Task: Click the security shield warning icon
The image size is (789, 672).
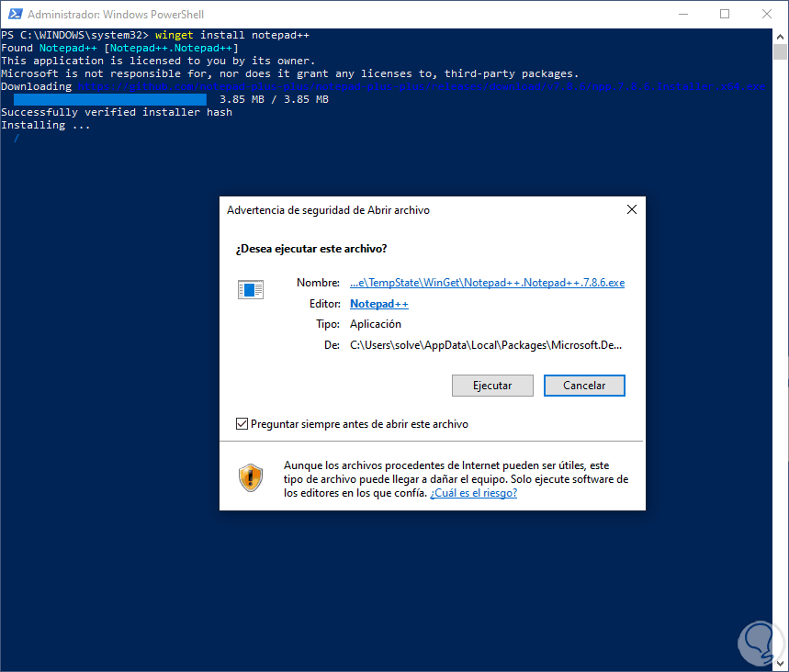Action: click(x=251, y=477)
